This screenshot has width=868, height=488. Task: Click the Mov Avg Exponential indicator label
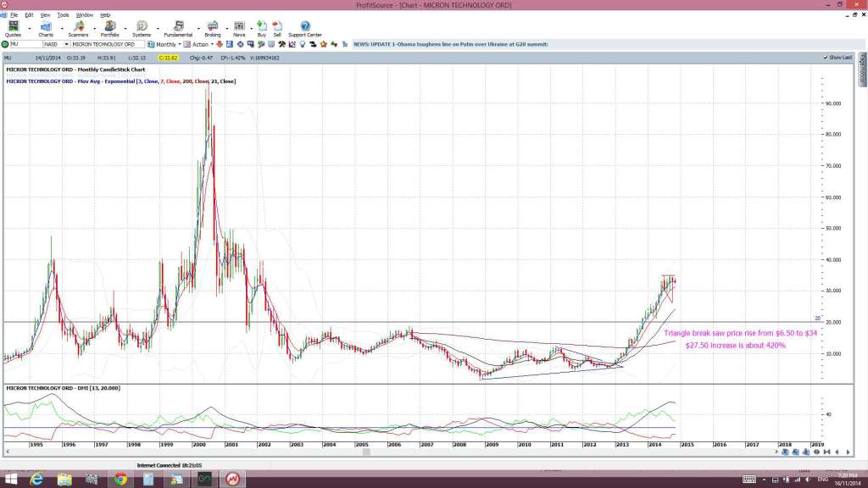click(120, 81)
